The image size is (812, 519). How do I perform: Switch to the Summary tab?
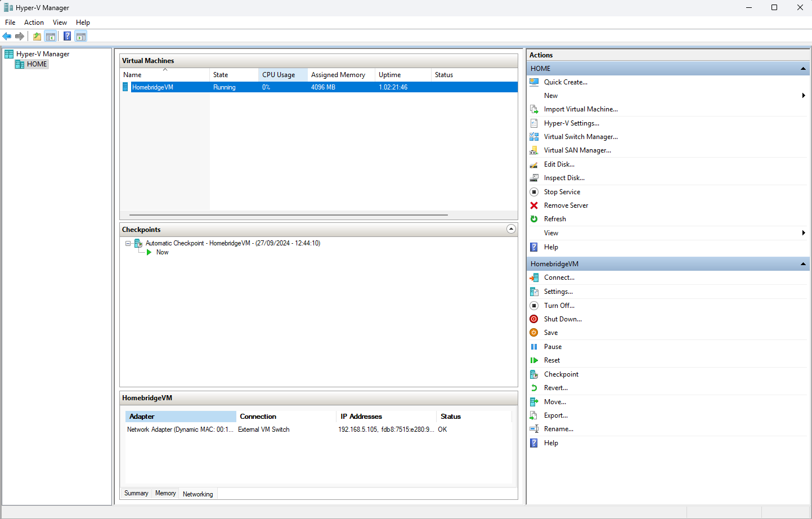(136, 493)
